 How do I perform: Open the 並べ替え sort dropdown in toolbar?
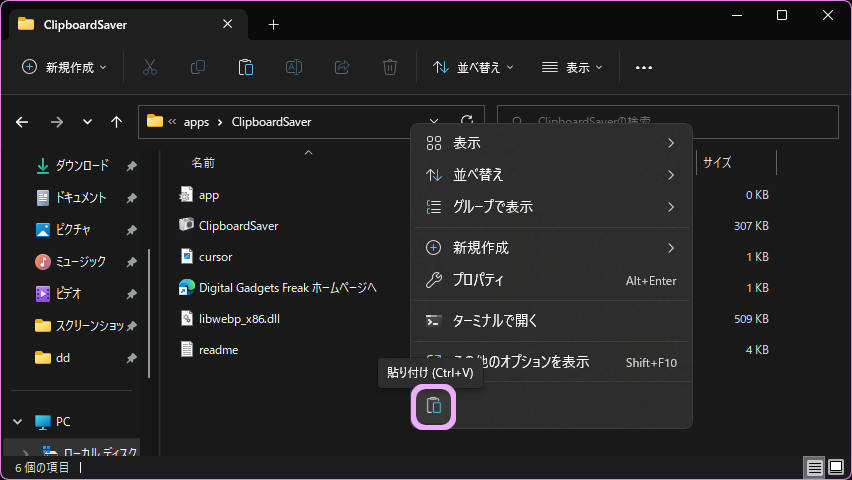473,67
